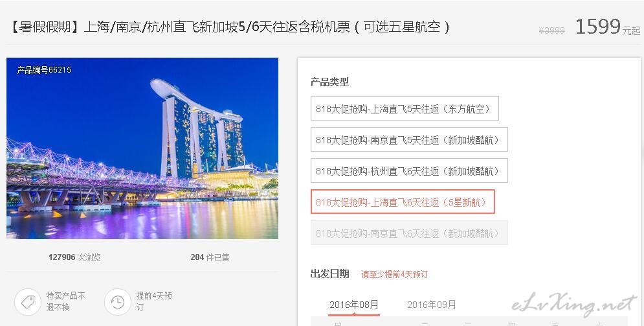The image size is (644, 326).
Task: Click the clock icon for advance booking
Action: tap(117, 302)
